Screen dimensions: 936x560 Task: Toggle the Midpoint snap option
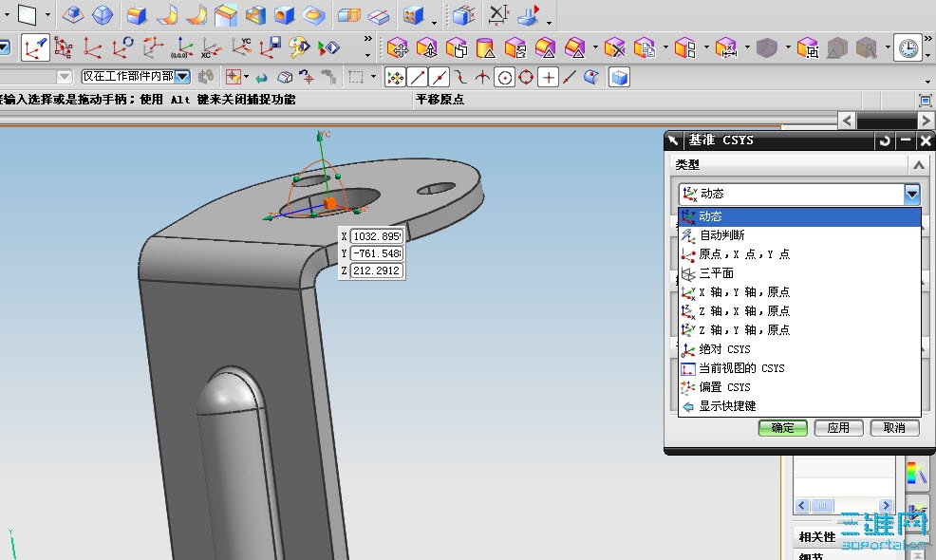coord(439,78)
